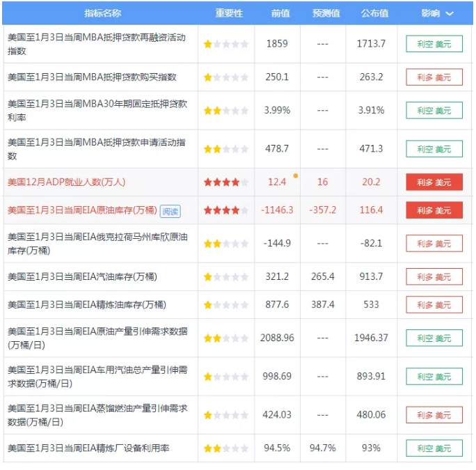Click 利空 美元 button for EIA车用汽油总产量 row
Viewport: 476px width, 470px height.
point(434,377)
